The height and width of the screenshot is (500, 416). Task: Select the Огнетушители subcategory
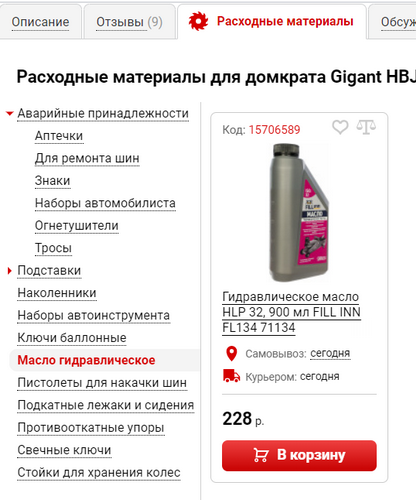coord(77,226)
